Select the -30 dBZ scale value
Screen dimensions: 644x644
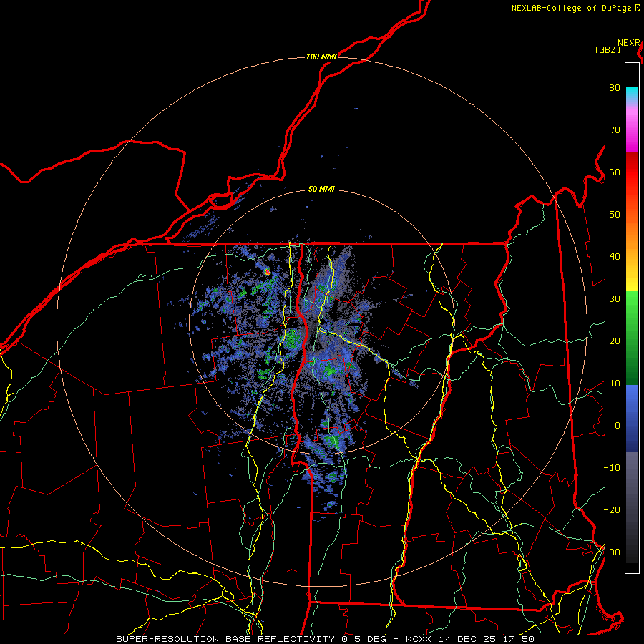pyautogui.click(x=612, y=552)
